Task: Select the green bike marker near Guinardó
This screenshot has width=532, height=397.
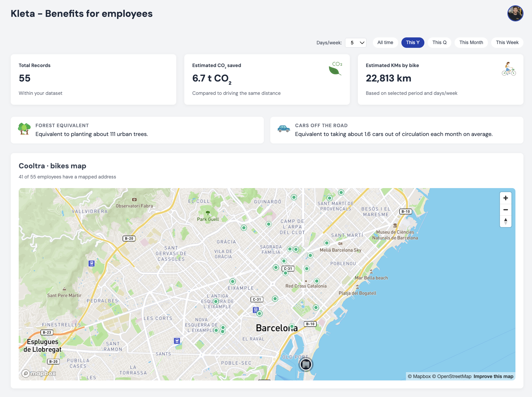Action: pyautogui.click(x=294, y=197)
